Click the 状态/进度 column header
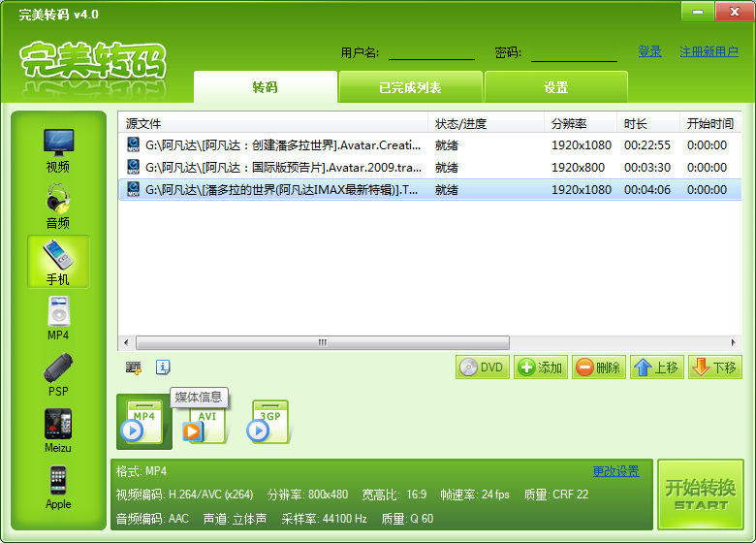Image resolution: width=756 pixels, height=543 pixels. coord(486,123)
